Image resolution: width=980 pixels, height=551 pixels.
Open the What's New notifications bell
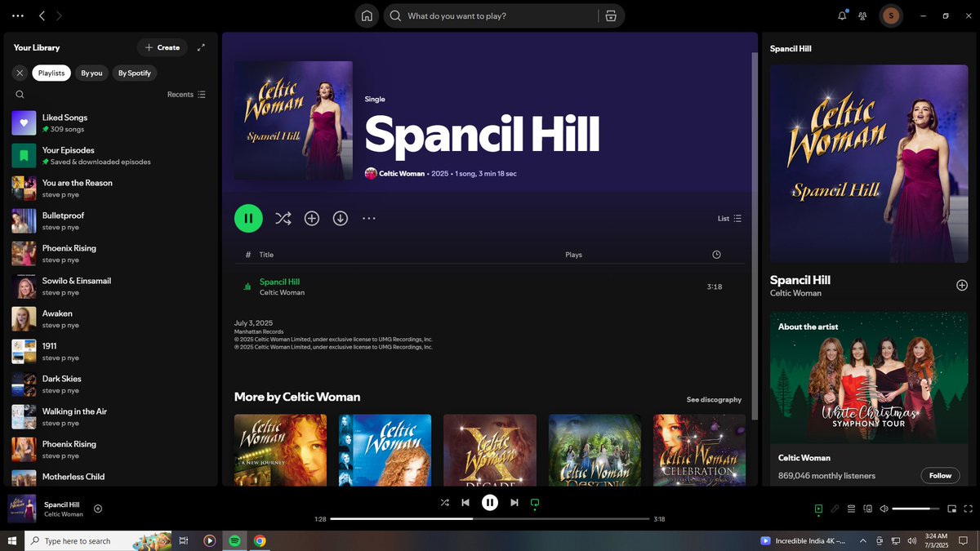pyautogui.click(x=842, y=16)
